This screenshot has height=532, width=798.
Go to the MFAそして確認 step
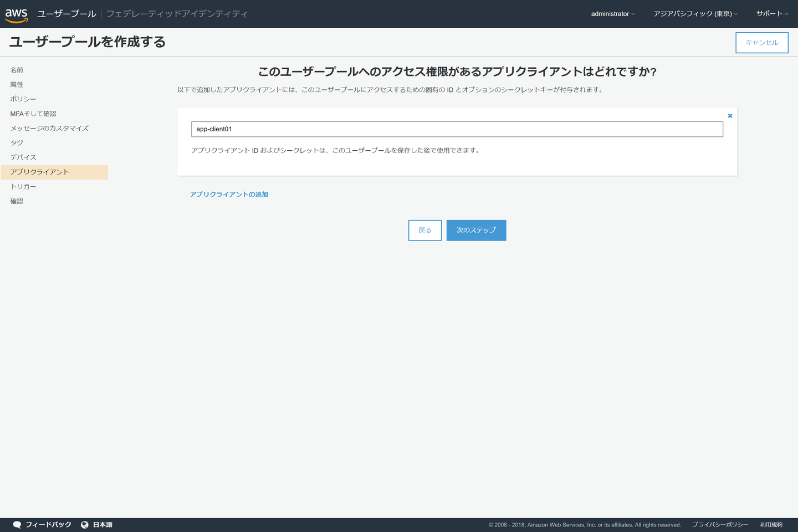point(33,114)
